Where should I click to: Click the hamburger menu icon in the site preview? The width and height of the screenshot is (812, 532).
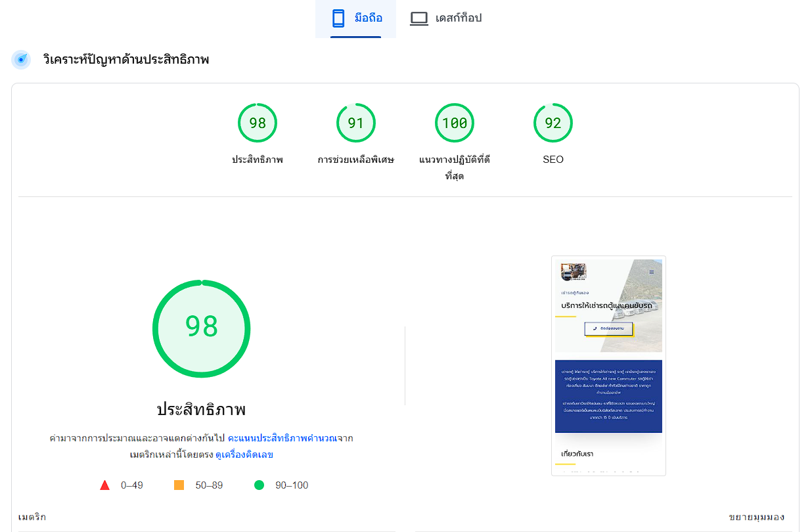tap(652, 272)
